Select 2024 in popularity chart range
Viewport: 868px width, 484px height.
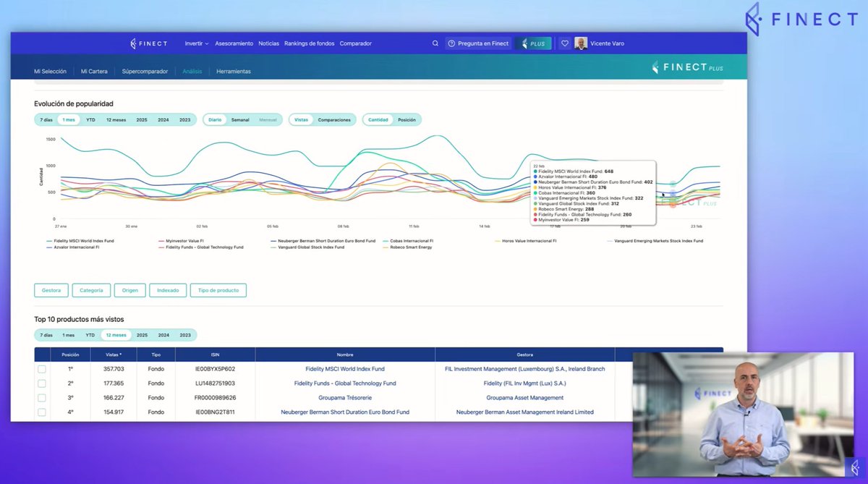click(x=163, y=120)
